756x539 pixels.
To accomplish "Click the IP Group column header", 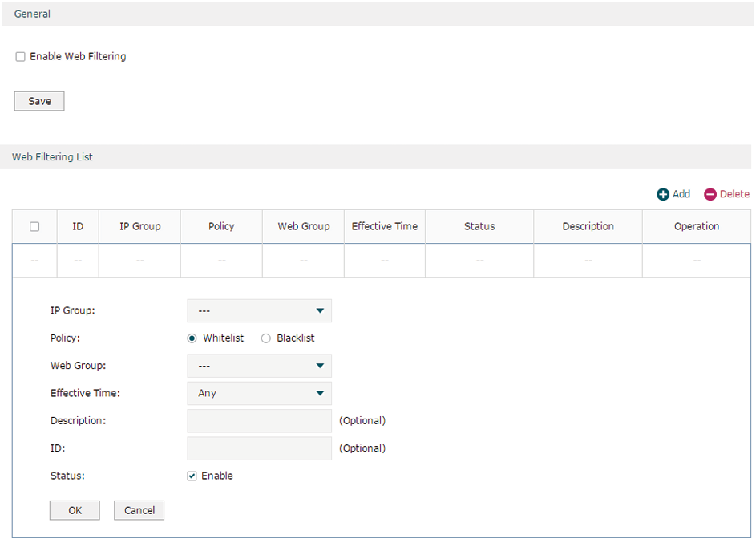I will point(139,226).
